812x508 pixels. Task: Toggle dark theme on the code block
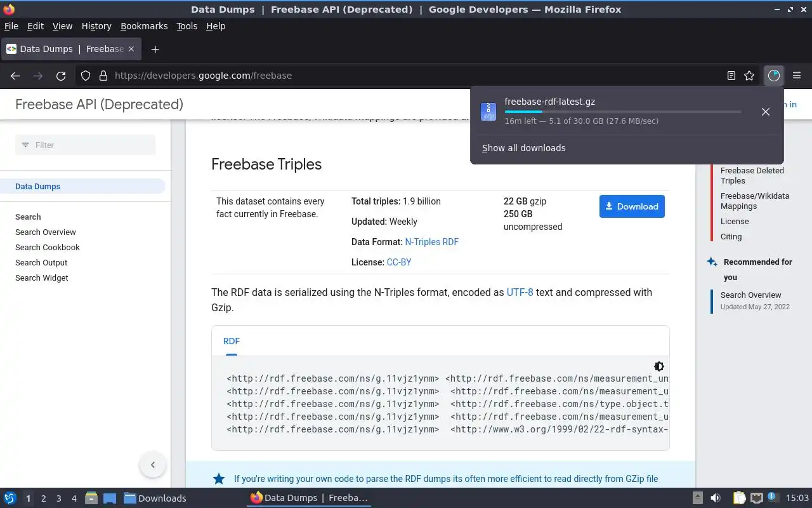(658, 366)
